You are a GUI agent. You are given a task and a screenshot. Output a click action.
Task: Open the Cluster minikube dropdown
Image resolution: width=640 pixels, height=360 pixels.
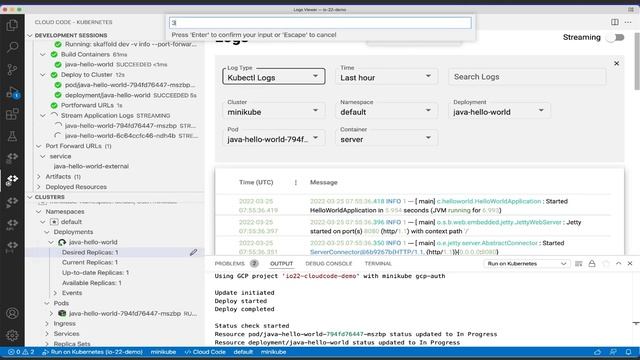click(273, 111)
